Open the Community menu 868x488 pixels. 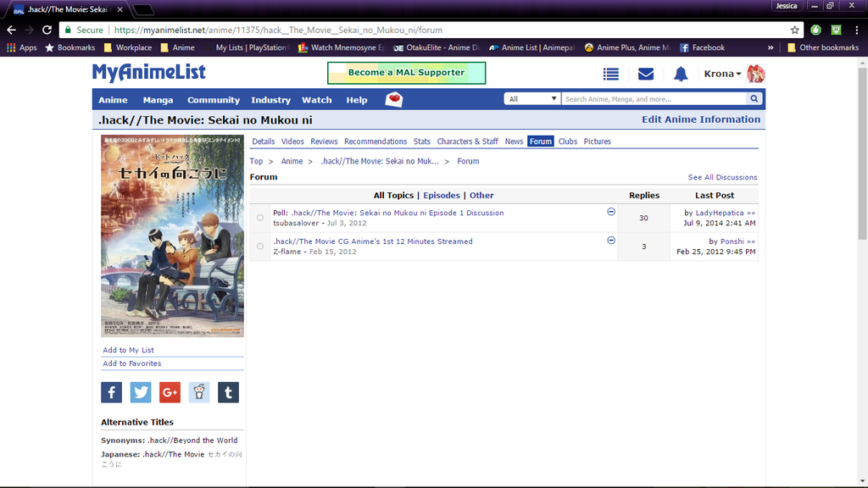pyautogui.click(x=213, y=100)
